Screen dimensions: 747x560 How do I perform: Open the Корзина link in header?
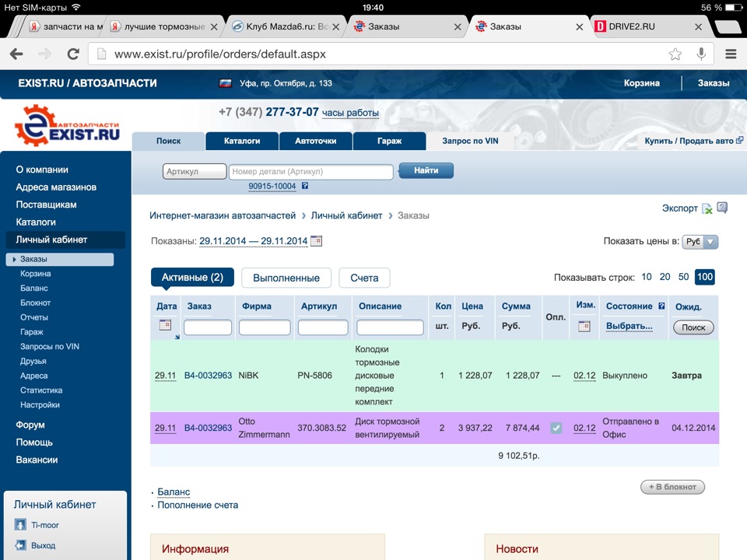pyautogui.click(x=642, y=83)
